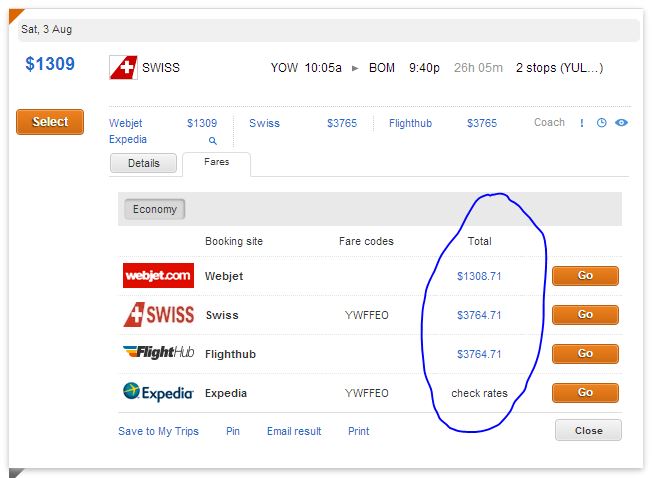The image size is (652, 478).
Task: Click the $1308.71 Webjet total
Action: pos(479,276)
